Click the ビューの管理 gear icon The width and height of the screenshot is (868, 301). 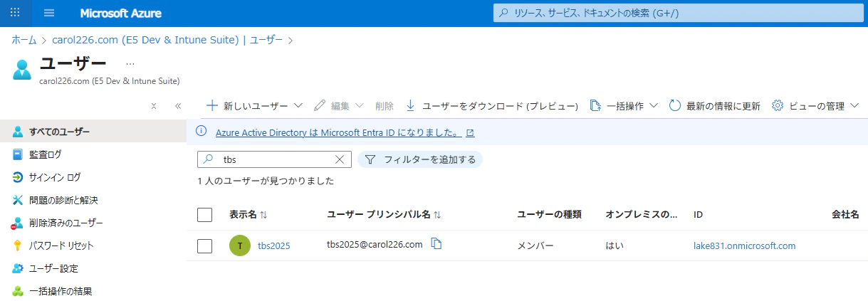[778, 105]
